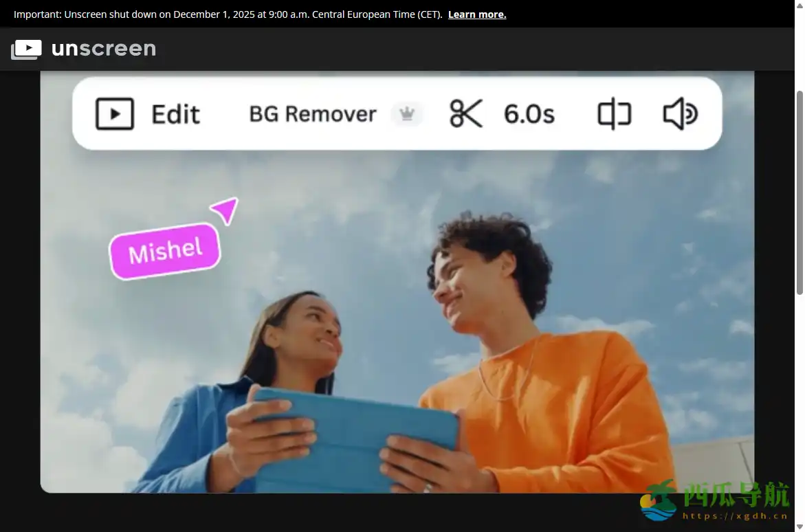Click the scrollbar up arrow
The image size is (805, 532).
(x=799, y=8)
